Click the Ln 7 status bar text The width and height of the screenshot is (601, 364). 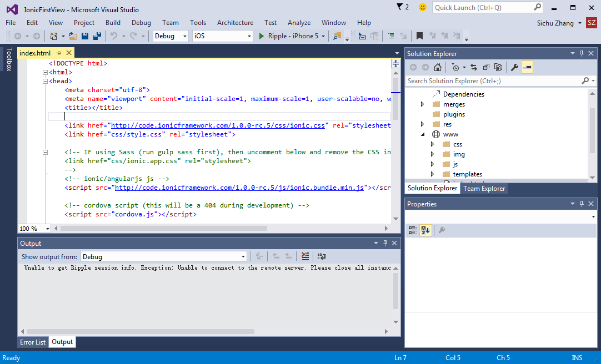(400, 358)
